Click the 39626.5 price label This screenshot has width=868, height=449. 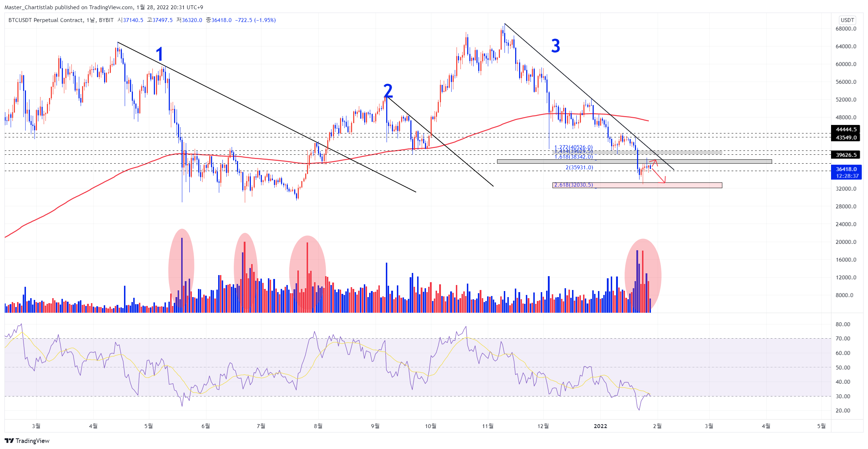pyautogui.click(x=846, y=155)
